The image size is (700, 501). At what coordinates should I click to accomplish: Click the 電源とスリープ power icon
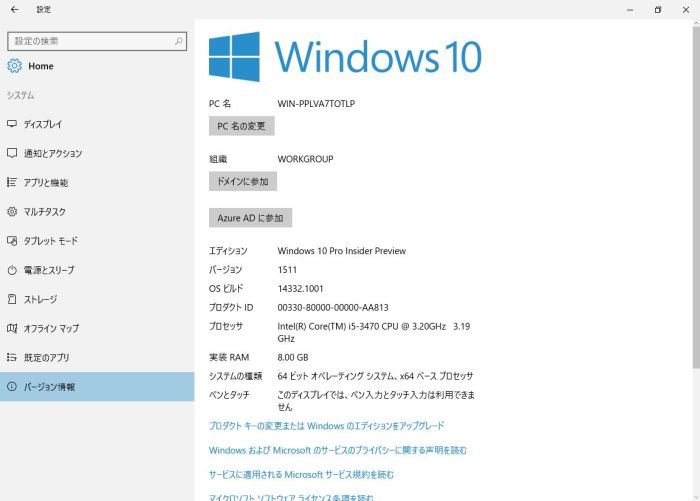[12, 270]
